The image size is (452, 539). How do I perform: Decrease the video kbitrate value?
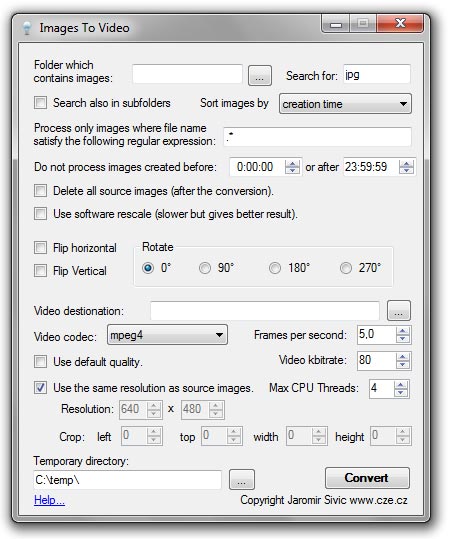point(403,365)
